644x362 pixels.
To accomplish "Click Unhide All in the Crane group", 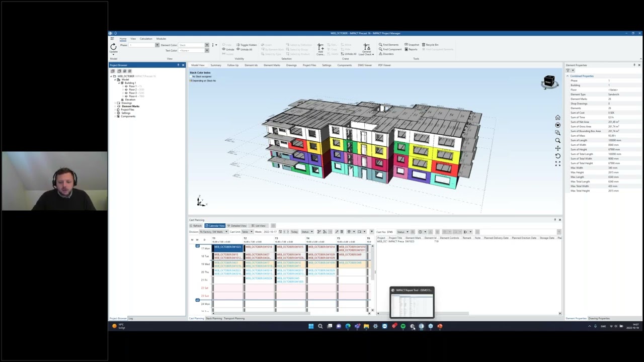I will 348,54.
